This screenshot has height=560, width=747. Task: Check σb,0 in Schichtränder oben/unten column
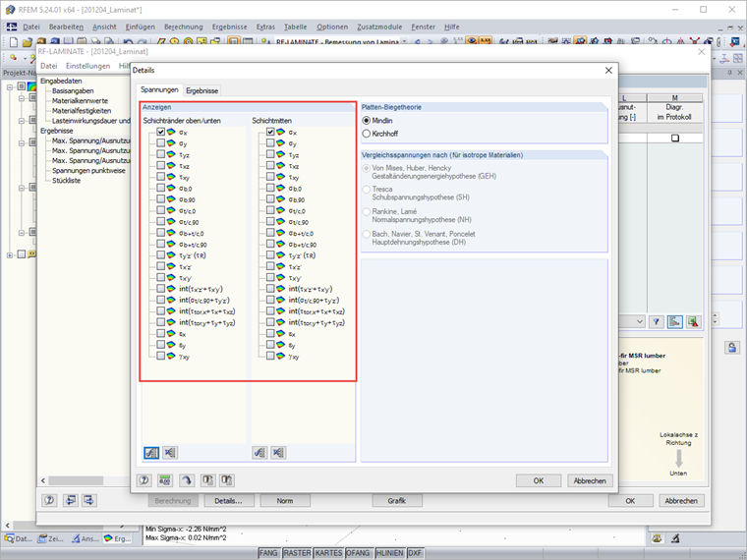coord(160,188)
